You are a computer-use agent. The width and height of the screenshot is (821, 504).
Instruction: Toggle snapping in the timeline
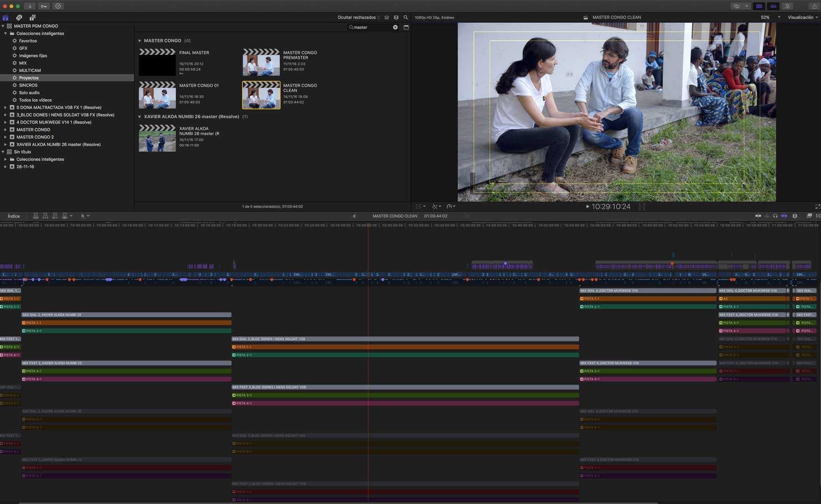(784, 216)
